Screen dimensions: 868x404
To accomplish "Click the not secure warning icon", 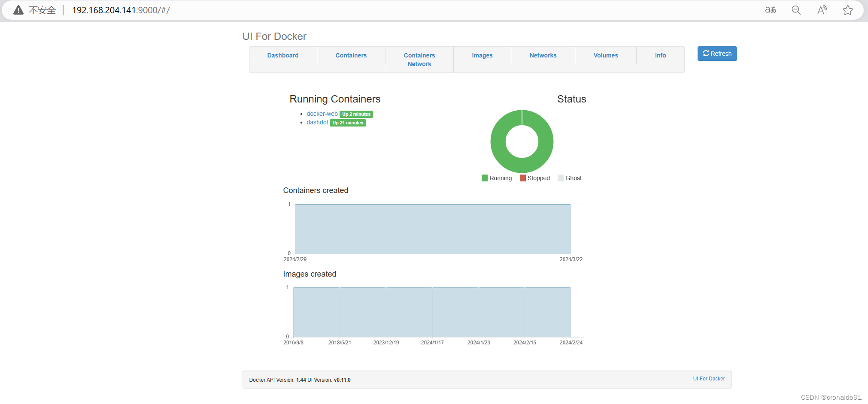I will tap(18, 10).
